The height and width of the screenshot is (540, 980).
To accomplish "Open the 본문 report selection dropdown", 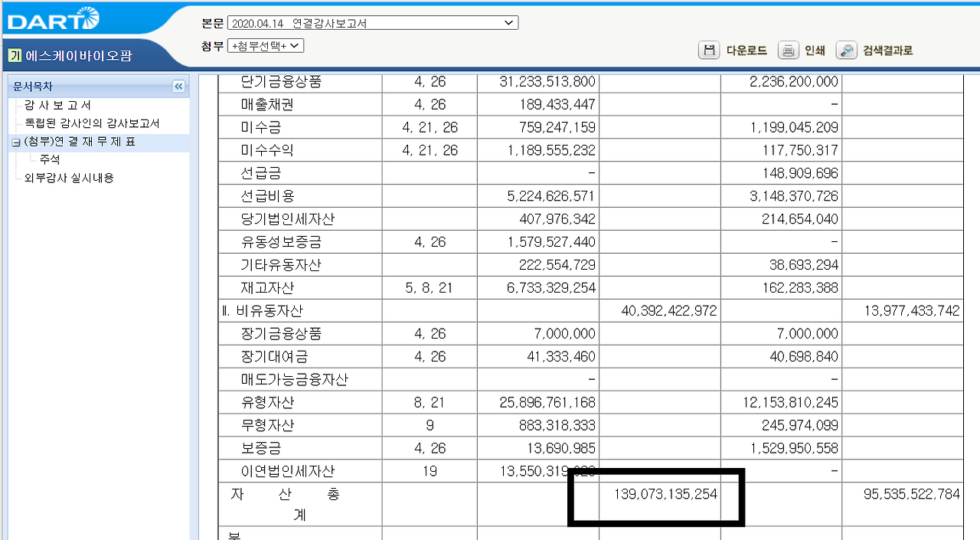I will pyautogui.click(x=508, y=22).
